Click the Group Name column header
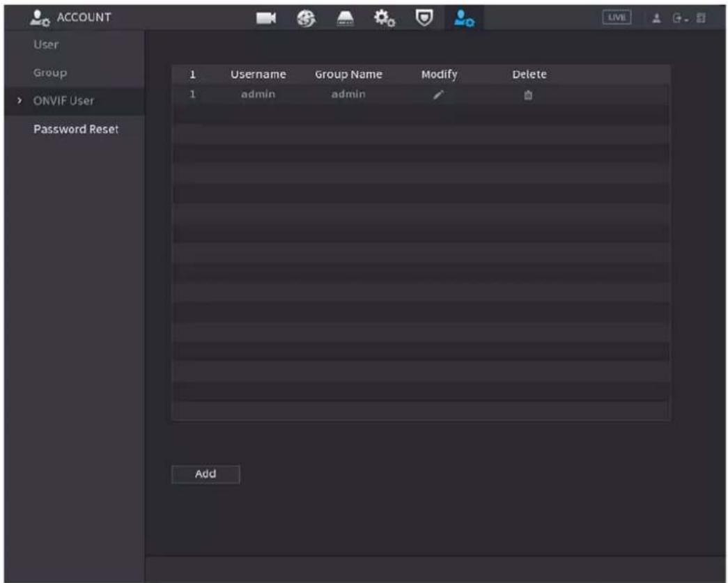 tap(349, 75)
